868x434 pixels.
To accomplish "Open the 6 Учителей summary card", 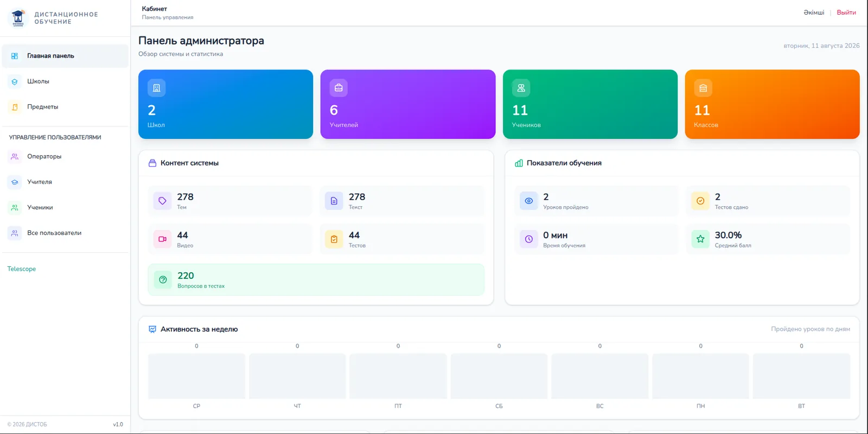I will tap(408, 104).
